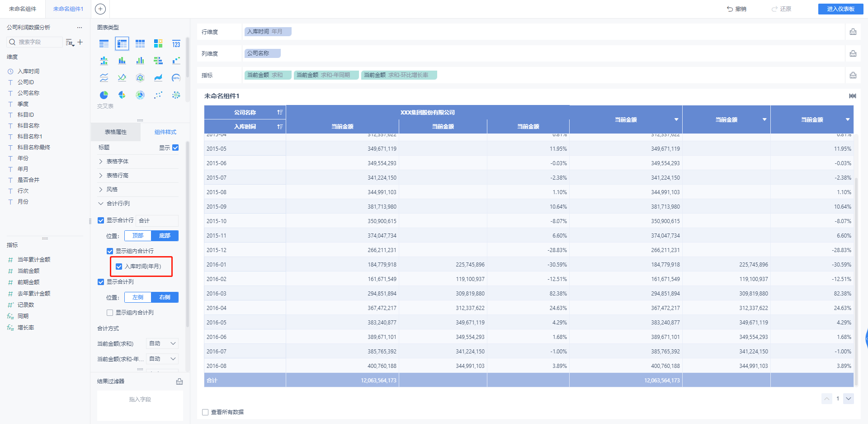
Task: Open the 当前金额 求和-环比增长率 indicator pill
Action: pos(399,75)
